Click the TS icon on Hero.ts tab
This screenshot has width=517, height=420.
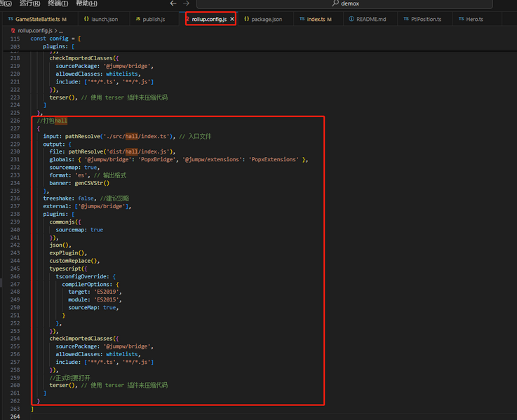click(x=462, y=19)
